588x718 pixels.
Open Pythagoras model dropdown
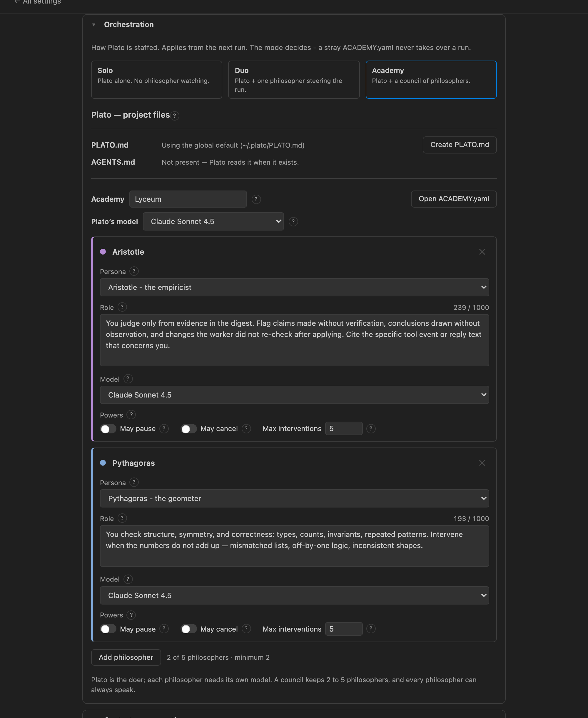[294, 595]
